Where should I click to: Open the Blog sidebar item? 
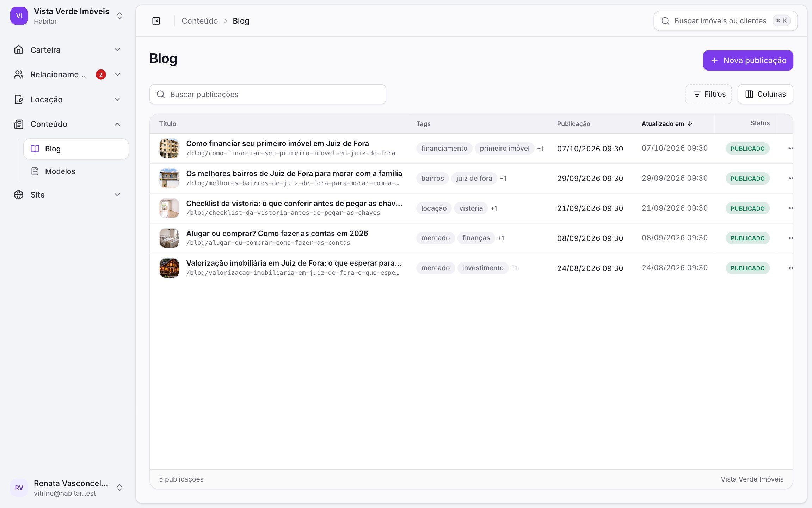(x=76, y=149)
